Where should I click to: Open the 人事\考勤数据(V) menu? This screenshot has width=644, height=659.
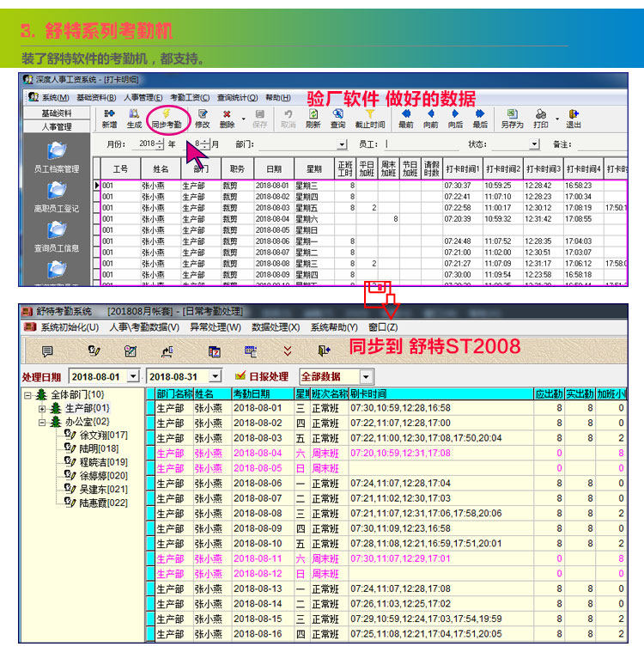(144, 327)
